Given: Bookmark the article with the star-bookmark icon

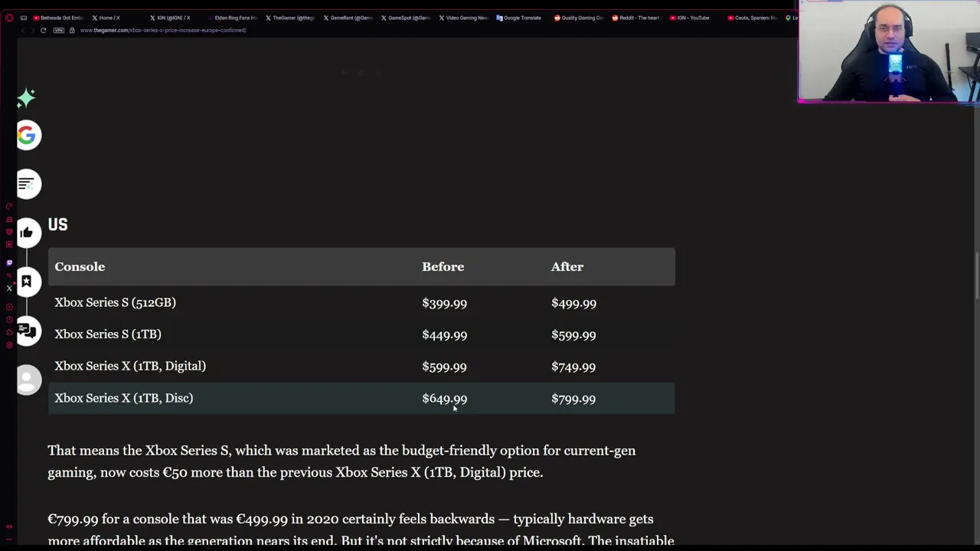Looking at the screenshot, I should pyautogui.click(x=28, y=282).
